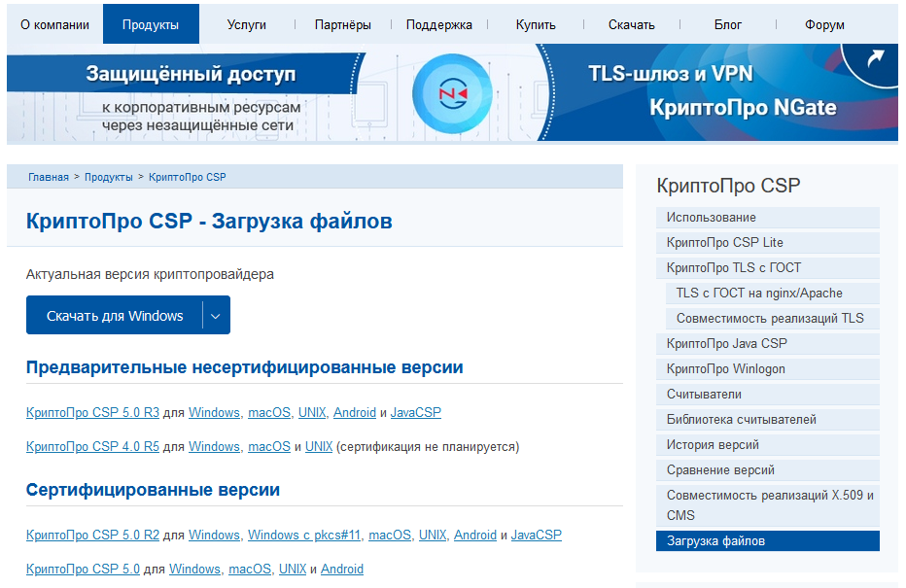Select macOS link for CSP 4.0 R5
Viewport: 906px width, 588px height.
[x=269, y=446]
